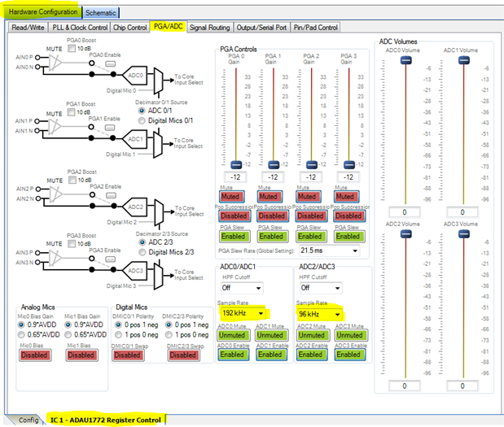
Task: Click the ADC0 Volume slider handle
Action: (x=406, y=60)
